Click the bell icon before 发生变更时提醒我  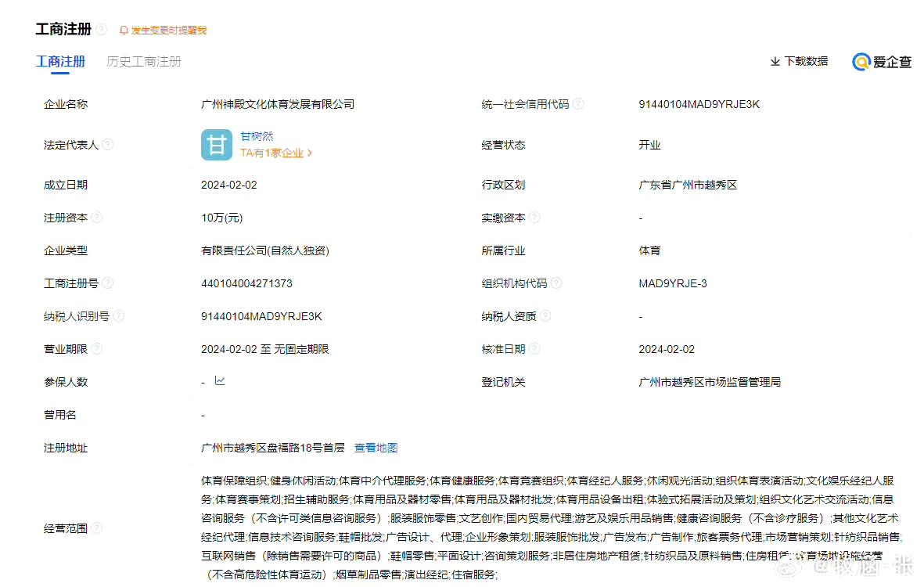pos(123,30)
